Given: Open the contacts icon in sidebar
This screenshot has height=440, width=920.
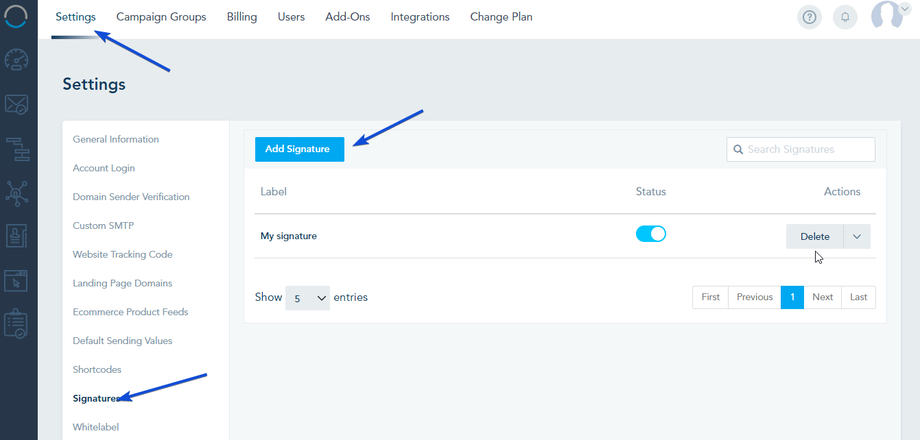Looking at the screenshot, I should tap(17, 236).
